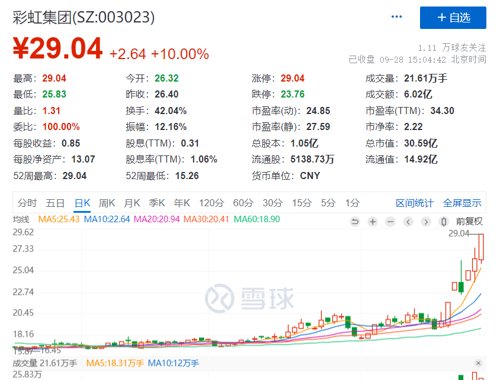Click the chart reset (undo arrow) icon
Screen dimensions: 500x380
pos(355,222)
